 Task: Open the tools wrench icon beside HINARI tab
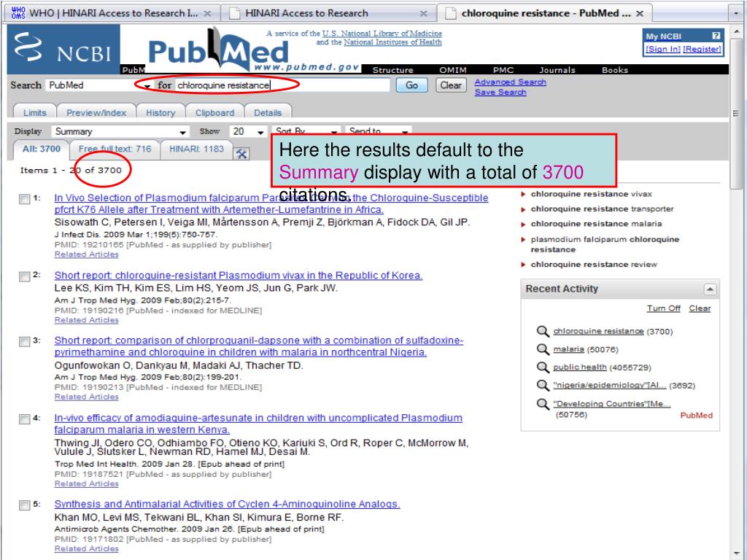[x=241, y=153]
